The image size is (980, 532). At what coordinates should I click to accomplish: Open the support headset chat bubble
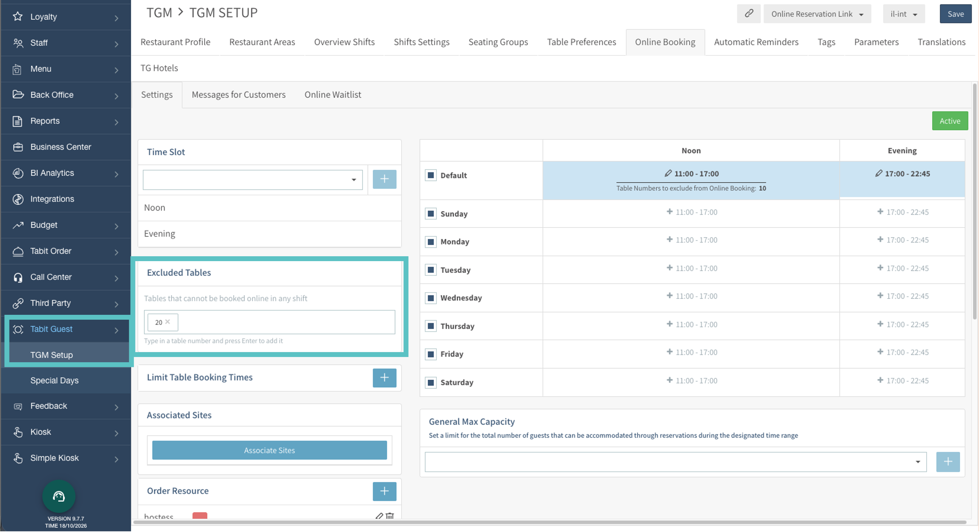(59, 496)
